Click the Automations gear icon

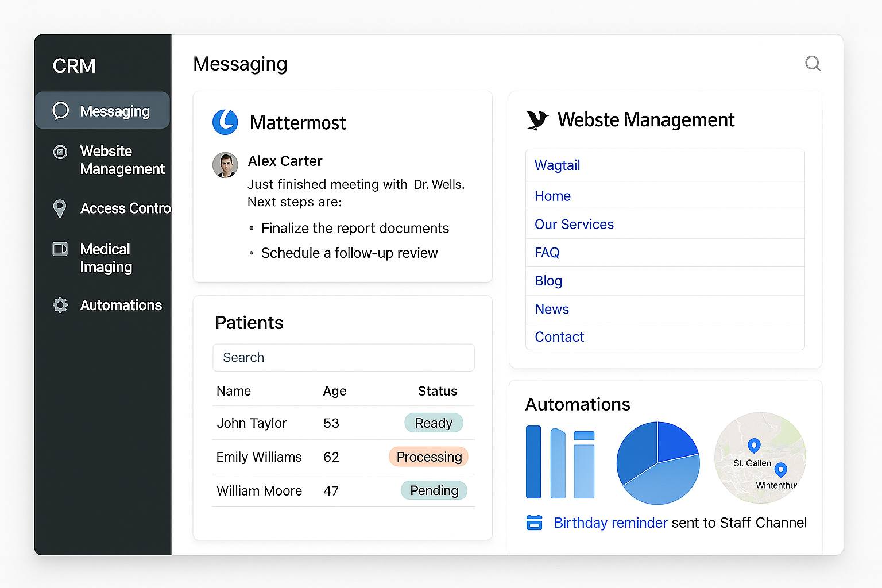click(60, 305)
